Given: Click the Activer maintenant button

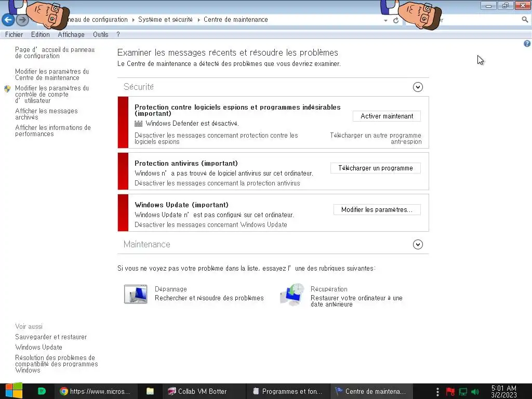Looking at the screenshot, I should pyautogui.click(x=387, y=116).
